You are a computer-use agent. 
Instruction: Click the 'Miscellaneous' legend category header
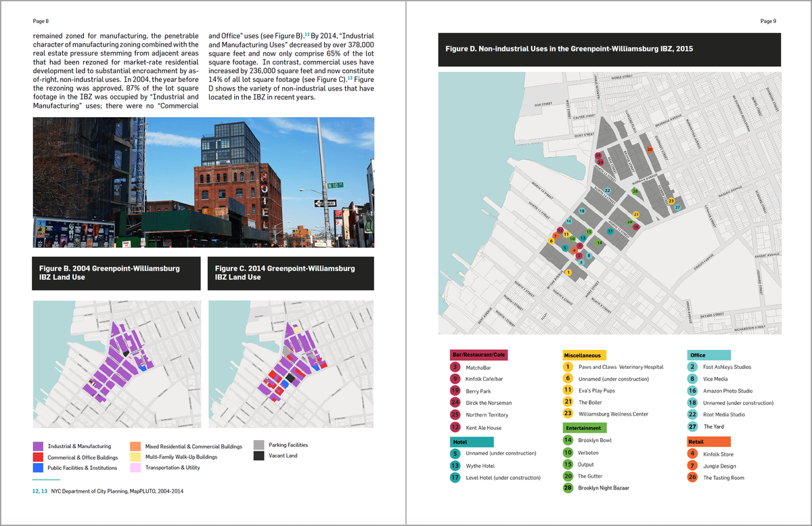pyautogui.click(x=585, y=355)
